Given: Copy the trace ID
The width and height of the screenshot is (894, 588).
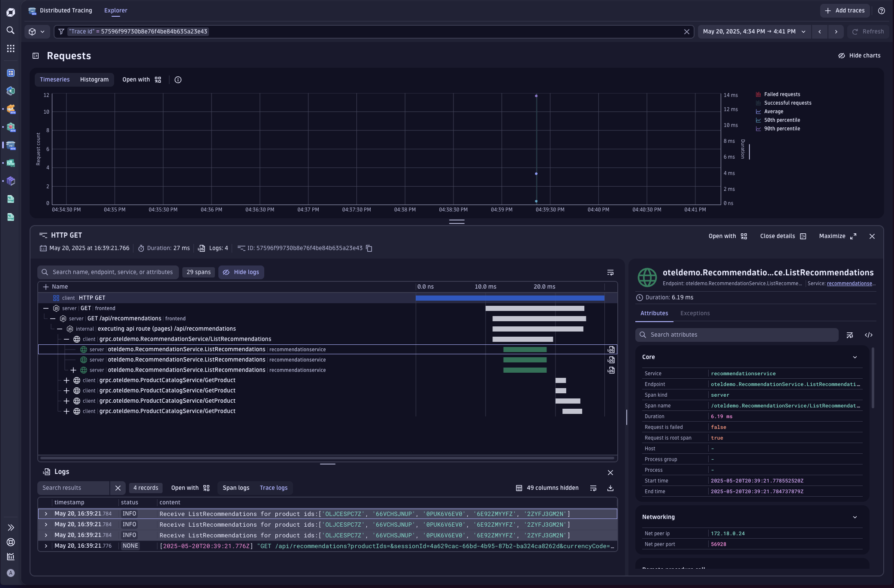Looking at the screenshot, I should pos(369,248).
